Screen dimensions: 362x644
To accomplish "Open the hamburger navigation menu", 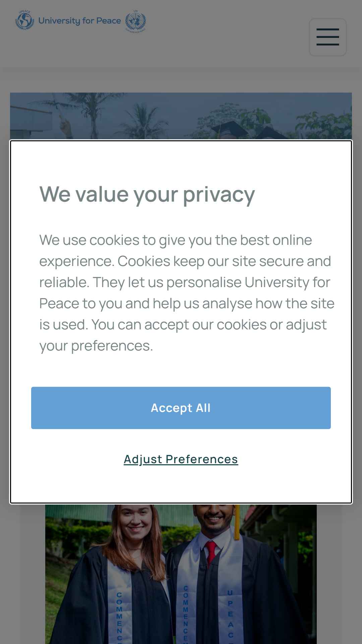I will [x=327, y=37].
